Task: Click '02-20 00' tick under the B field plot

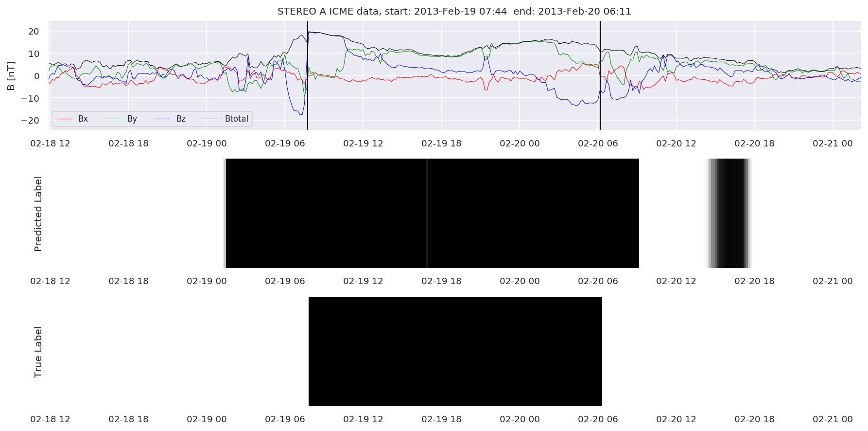Action: click(520, 144)
